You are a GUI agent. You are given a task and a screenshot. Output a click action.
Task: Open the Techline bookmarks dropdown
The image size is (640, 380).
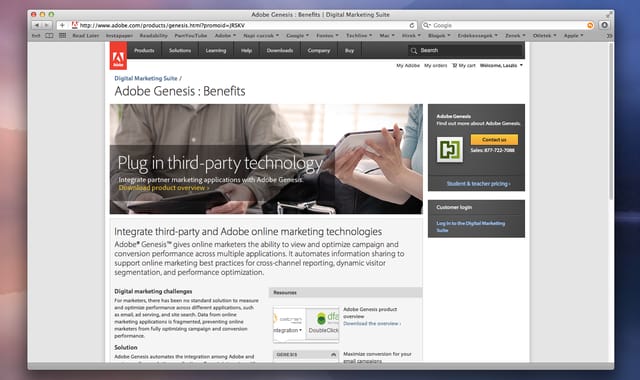click(359, 36)
